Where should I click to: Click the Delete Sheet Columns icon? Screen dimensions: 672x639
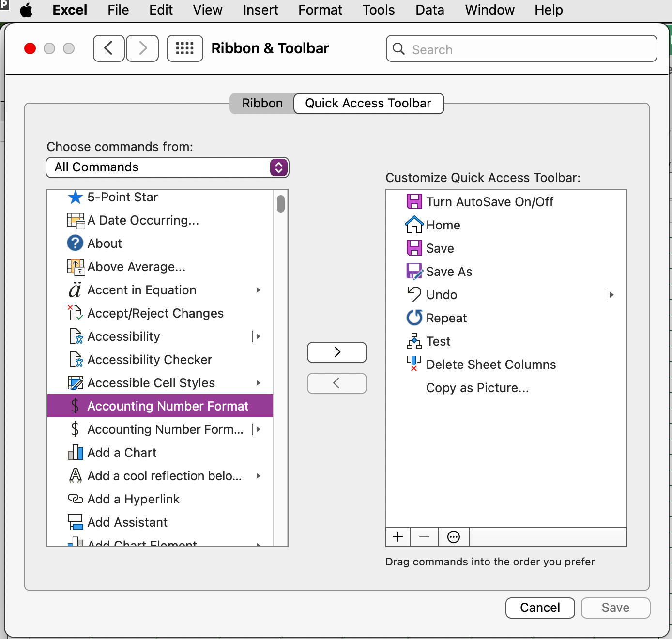coord(414,364)
